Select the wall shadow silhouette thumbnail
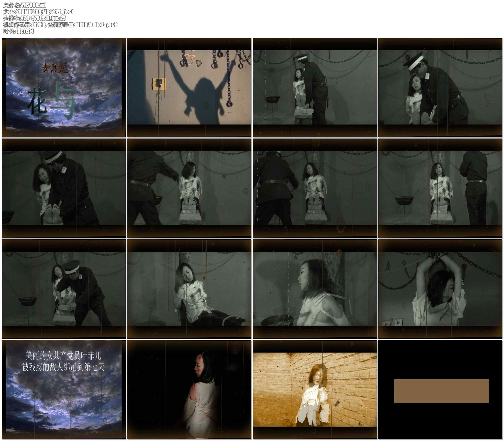 coord(189,87)
